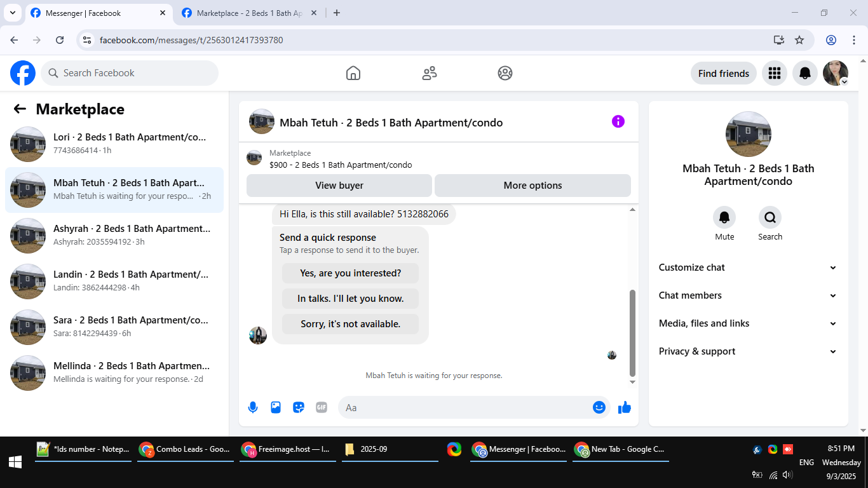Expand Customize chat section
Image resolution: width=868 pixels, height=488 pixels.
(x=749, y=268)
